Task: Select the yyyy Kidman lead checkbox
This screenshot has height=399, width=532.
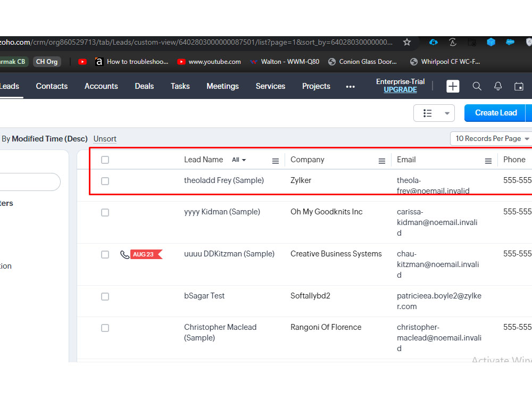Action: click(105, 212)
